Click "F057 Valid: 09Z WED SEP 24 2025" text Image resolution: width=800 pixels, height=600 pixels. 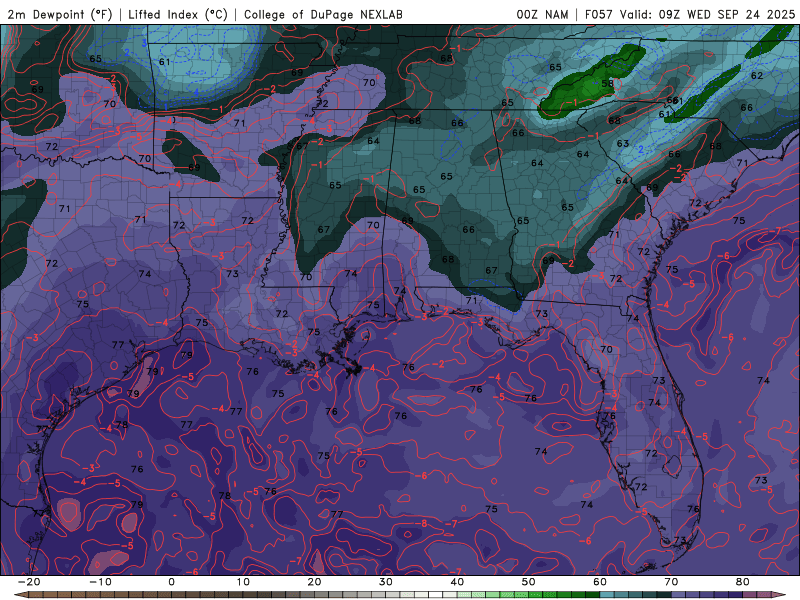pyautogui.click(x=690, y=14)
